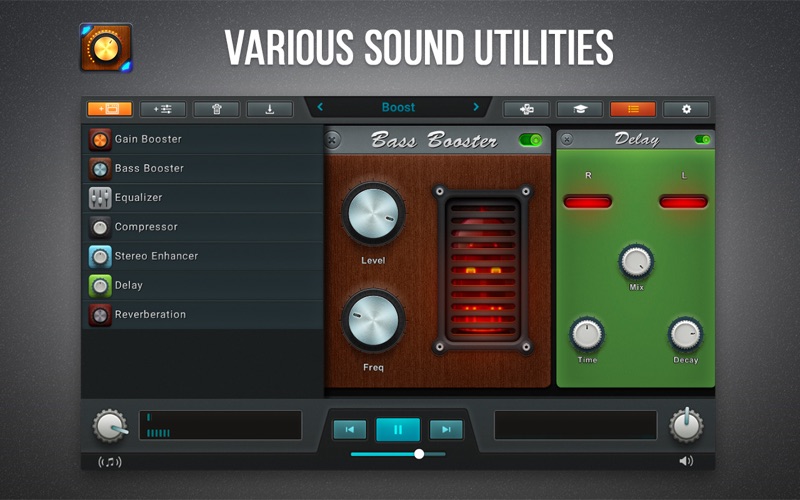The image size is (800, 500).
Task: Skip to previous track
Action: (349, 430)
